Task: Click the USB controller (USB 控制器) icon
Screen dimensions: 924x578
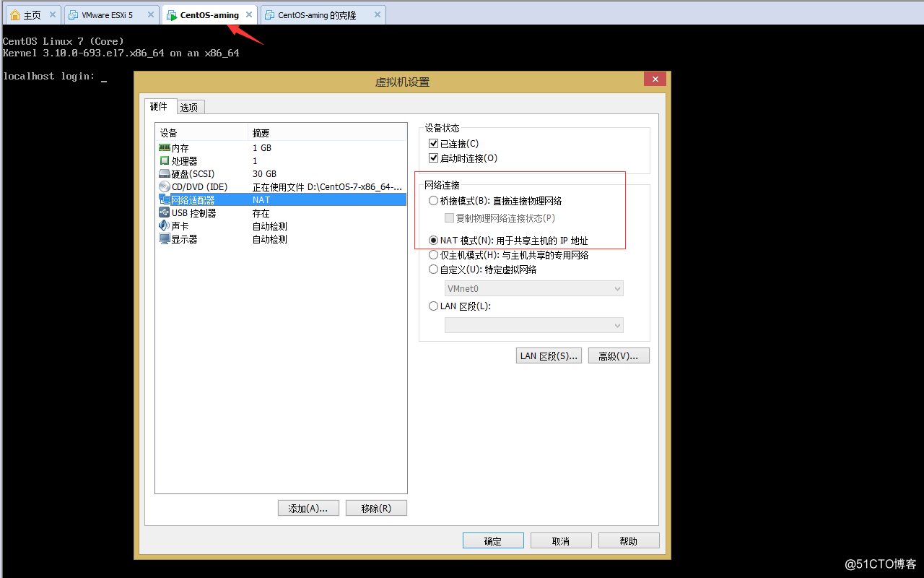Action: [165, 212]
